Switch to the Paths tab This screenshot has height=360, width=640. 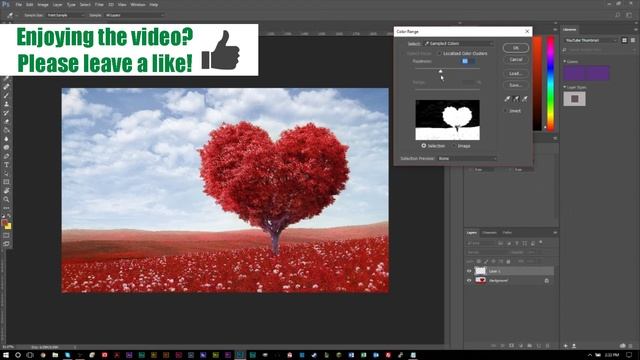507,233
